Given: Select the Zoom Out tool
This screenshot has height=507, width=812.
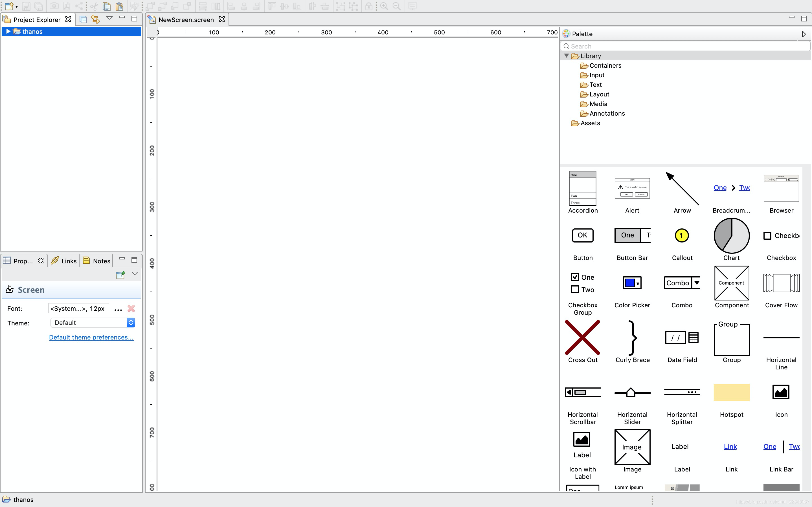Looking at the screenshot, I should [x=397, y=6].
